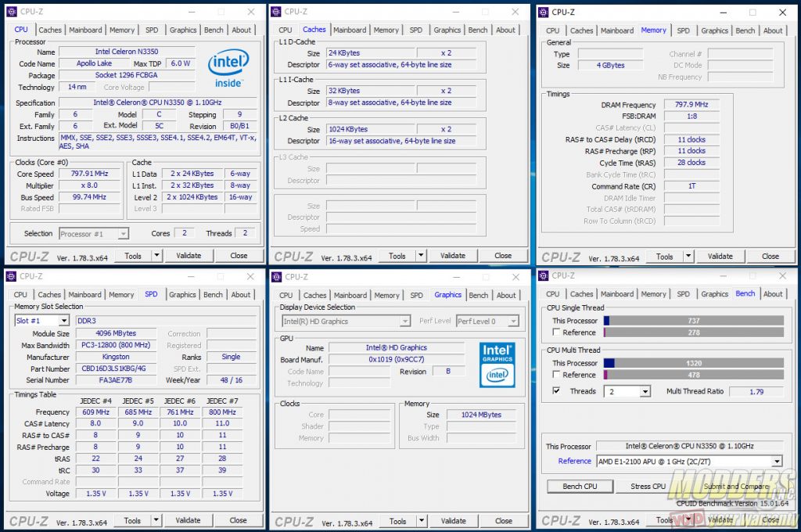The height and width of the screenshot is (532, 801).
Task: Click the Stress CPU button
Action: coord(648,486)
